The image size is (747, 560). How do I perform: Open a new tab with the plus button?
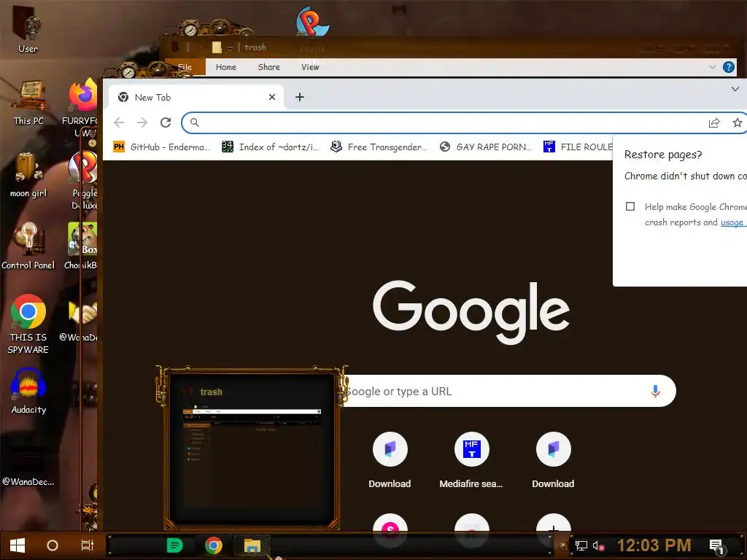pos(300,97)
